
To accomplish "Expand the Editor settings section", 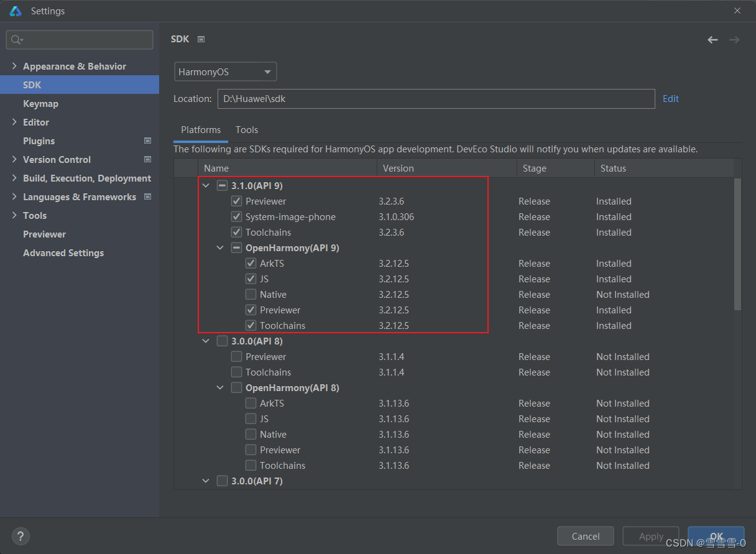I will [x=14, y=122].
